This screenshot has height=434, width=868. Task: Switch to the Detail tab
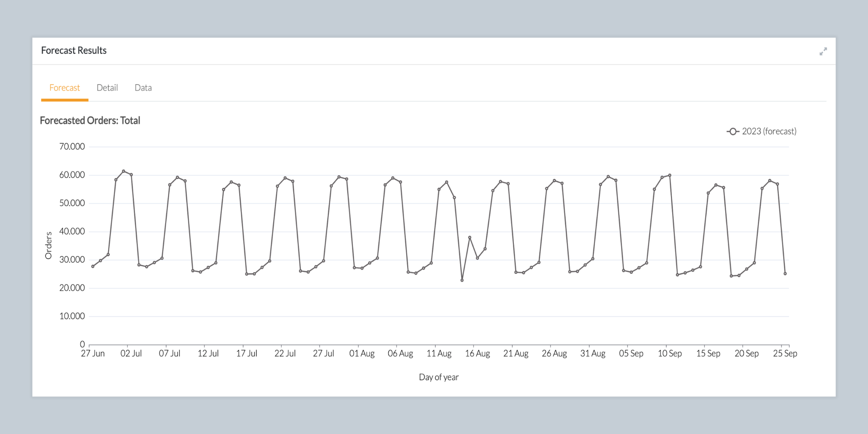107,88
